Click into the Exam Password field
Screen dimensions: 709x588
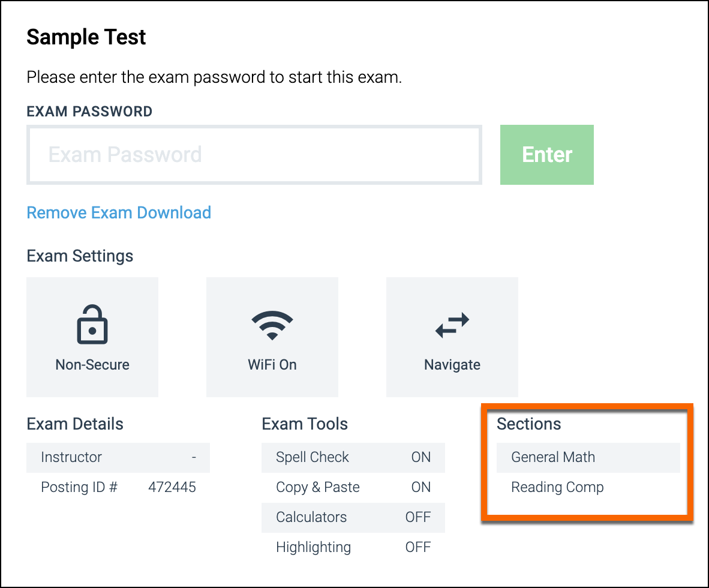click(254, 155)
